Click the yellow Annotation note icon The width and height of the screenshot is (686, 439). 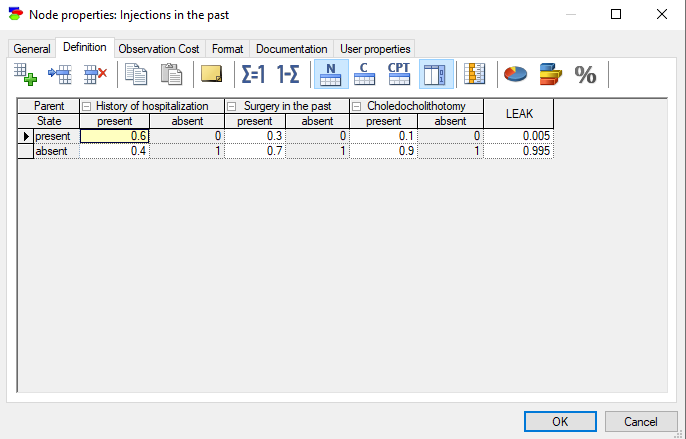pyautogui.click(x=211, y=74)
